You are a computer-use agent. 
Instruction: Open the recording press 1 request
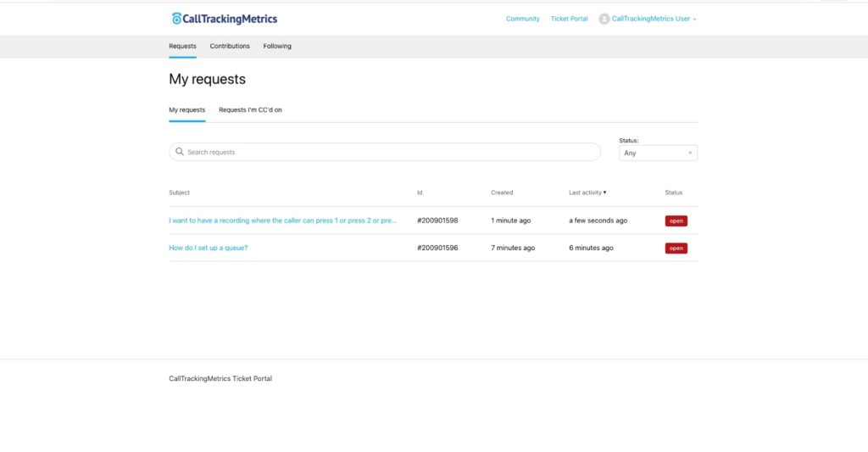pos(282,220)
